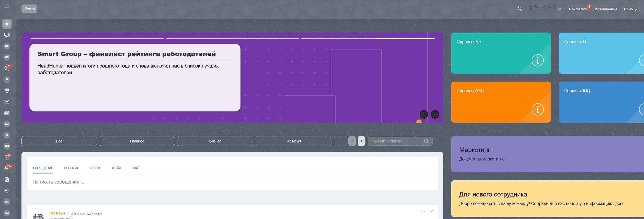Open the mail envelope icon in sidebar
This screenshot has width=644, height=219.
(7, 102)
